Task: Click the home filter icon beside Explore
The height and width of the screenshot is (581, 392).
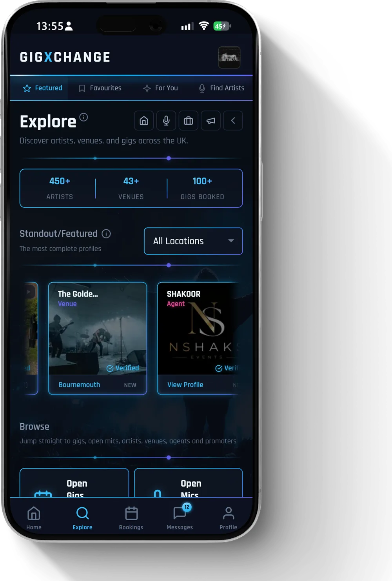Action: 144,121
